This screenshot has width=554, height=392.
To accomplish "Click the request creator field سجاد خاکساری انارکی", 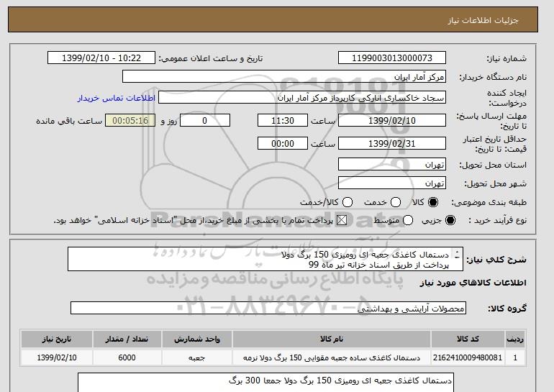I will coord(302,98).
